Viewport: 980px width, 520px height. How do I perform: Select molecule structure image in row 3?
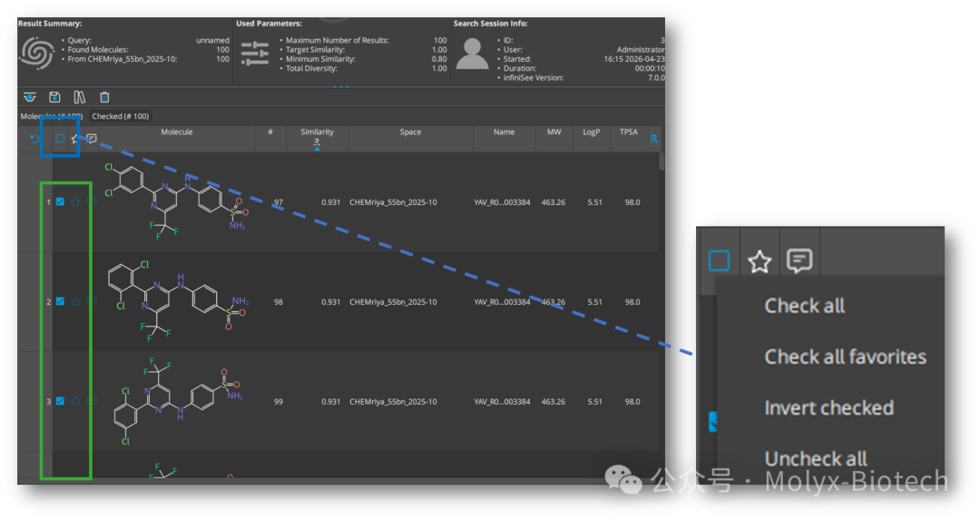(x=178, y=401)
